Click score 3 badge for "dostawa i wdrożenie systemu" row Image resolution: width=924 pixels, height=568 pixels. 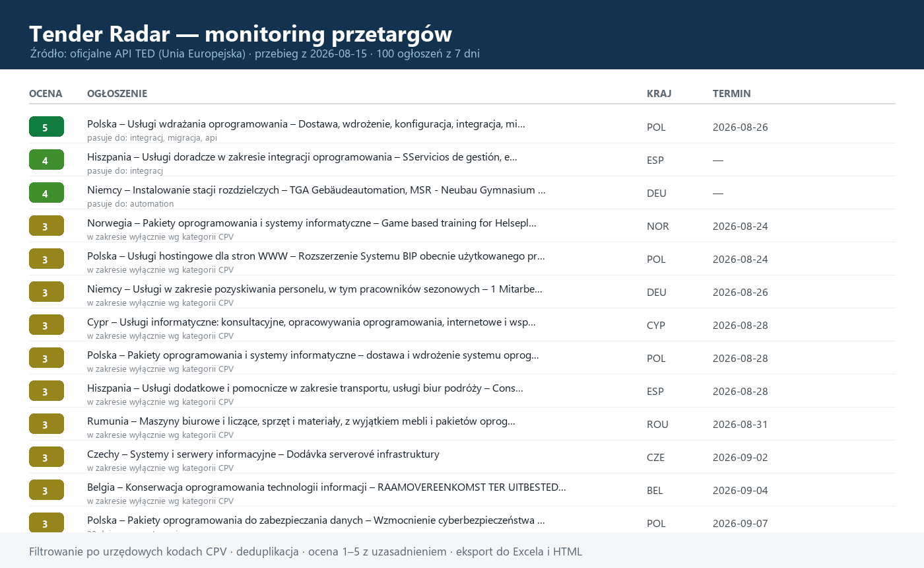[46, 358]
